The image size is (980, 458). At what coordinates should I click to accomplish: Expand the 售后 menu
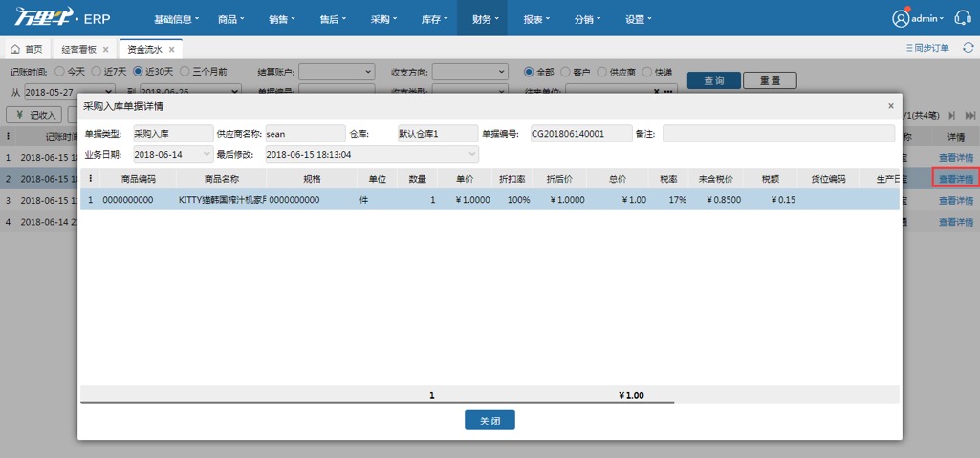[x=333, y=19]
